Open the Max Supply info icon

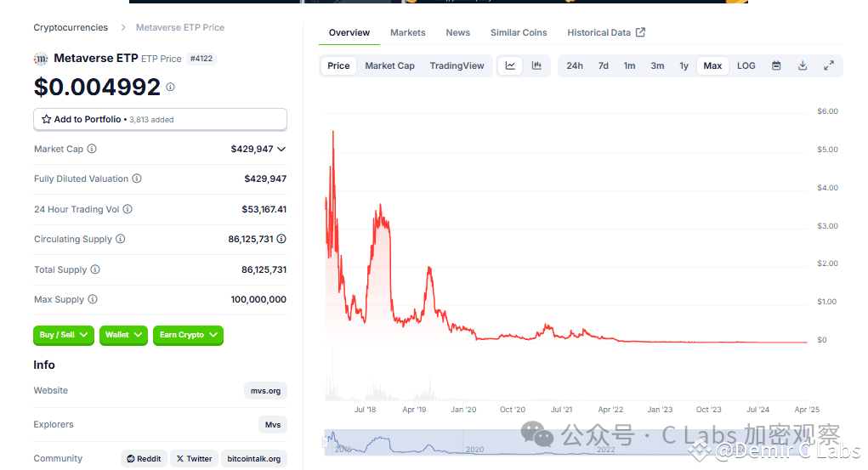click(93, 299)
